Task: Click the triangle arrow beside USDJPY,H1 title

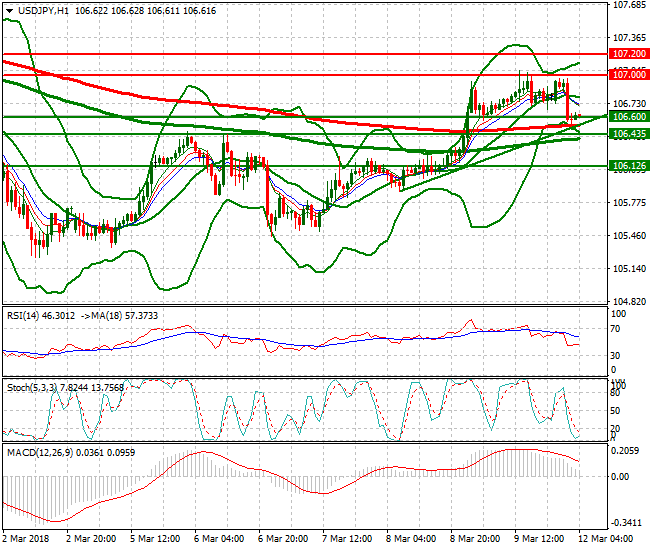Action: click(8, 9)
